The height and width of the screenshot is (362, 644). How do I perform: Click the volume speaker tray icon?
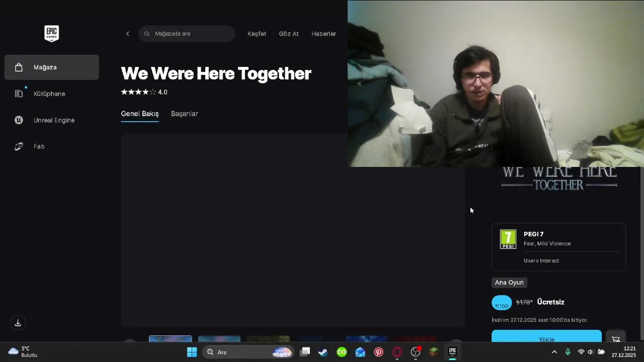(x=591, y=352)
